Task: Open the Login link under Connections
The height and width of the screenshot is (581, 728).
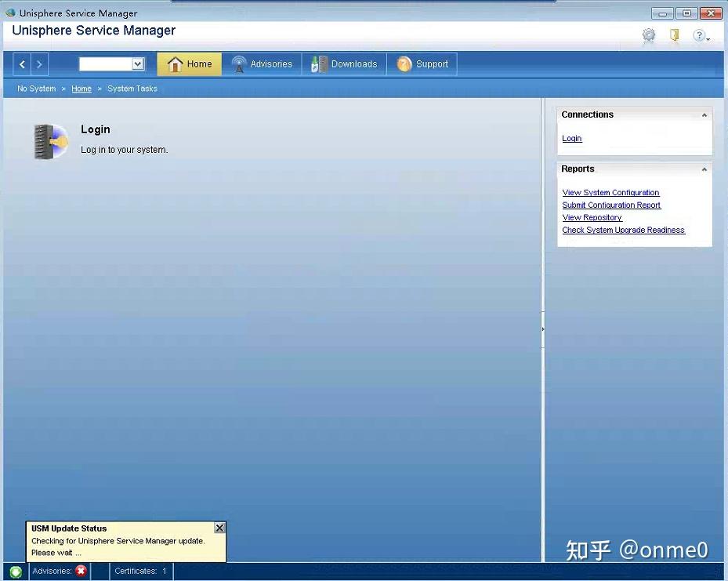Action: (571, 138)
